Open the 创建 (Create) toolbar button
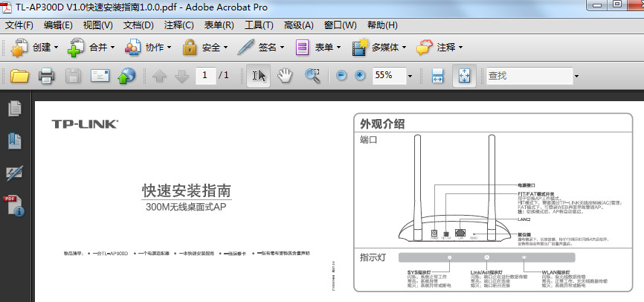Viewport: 644px width, 302px height. (x=34, y=48)
